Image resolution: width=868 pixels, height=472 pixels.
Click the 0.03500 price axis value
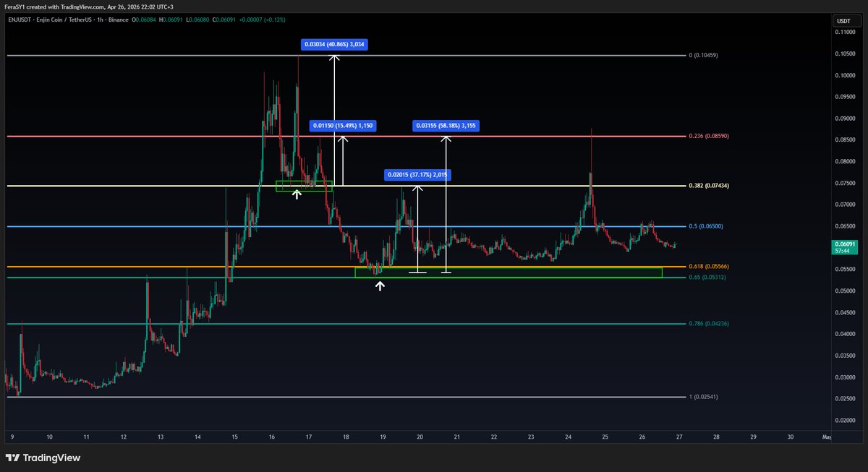point(846,356)
